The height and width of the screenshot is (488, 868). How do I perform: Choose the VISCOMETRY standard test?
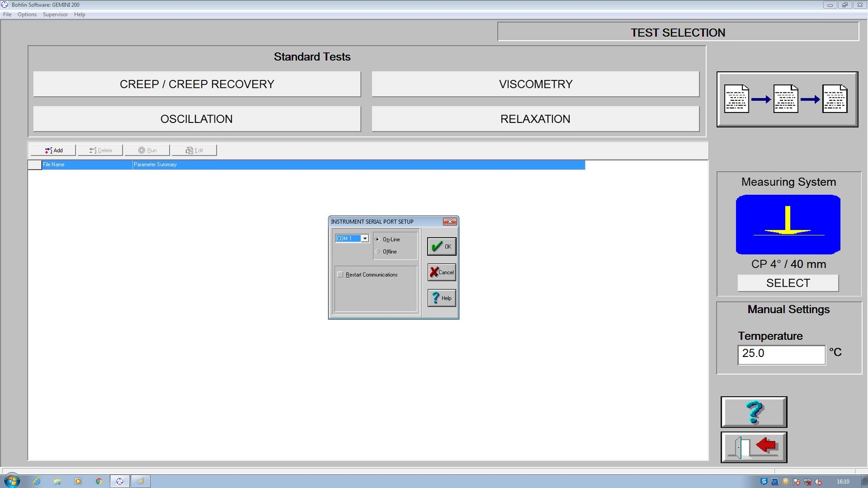pyautogui.click(x=535, y=84)
